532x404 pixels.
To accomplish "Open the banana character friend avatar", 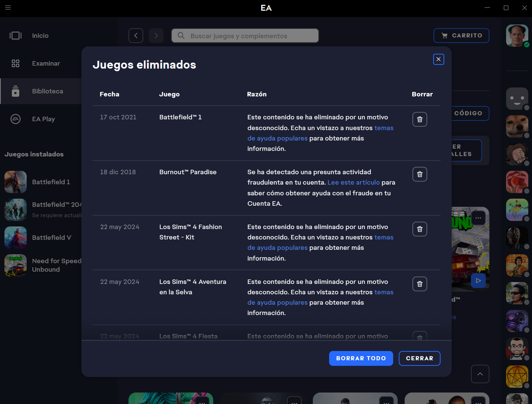I will click(x=517, y=210).
